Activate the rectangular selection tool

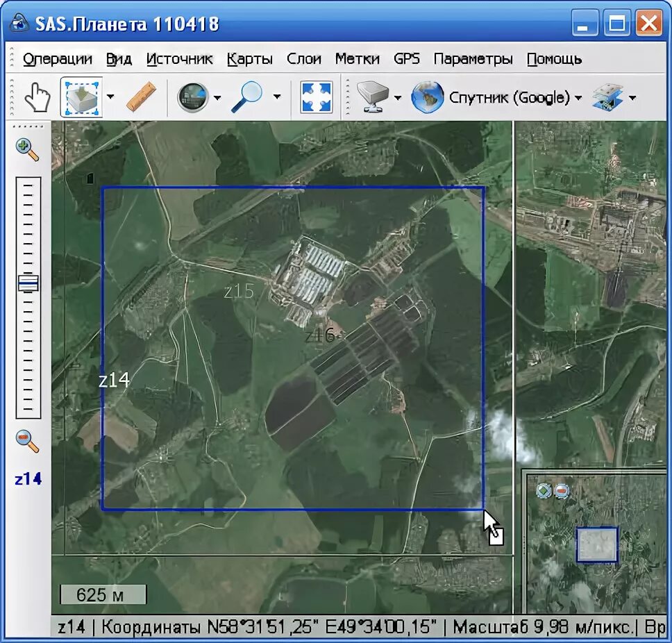(81, 97)
